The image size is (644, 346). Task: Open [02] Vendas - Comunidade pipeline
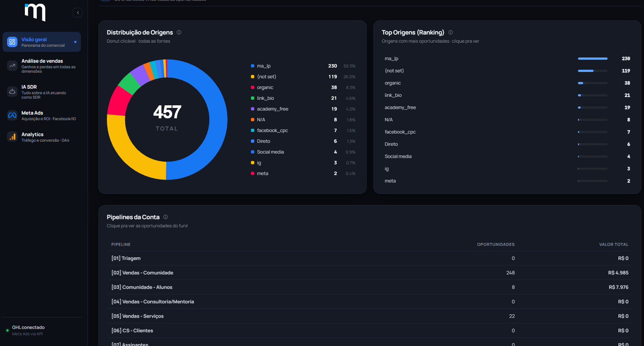pos(370,273)
